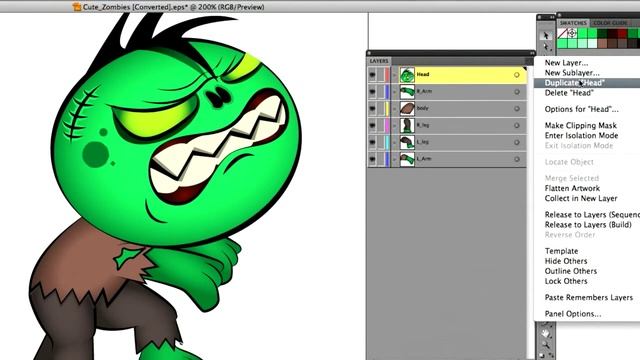Image resolution: width=640 pixels, height=360 pixels.
Task: Toggle lock box for Head layer
Action: click(x=381, y=75)
